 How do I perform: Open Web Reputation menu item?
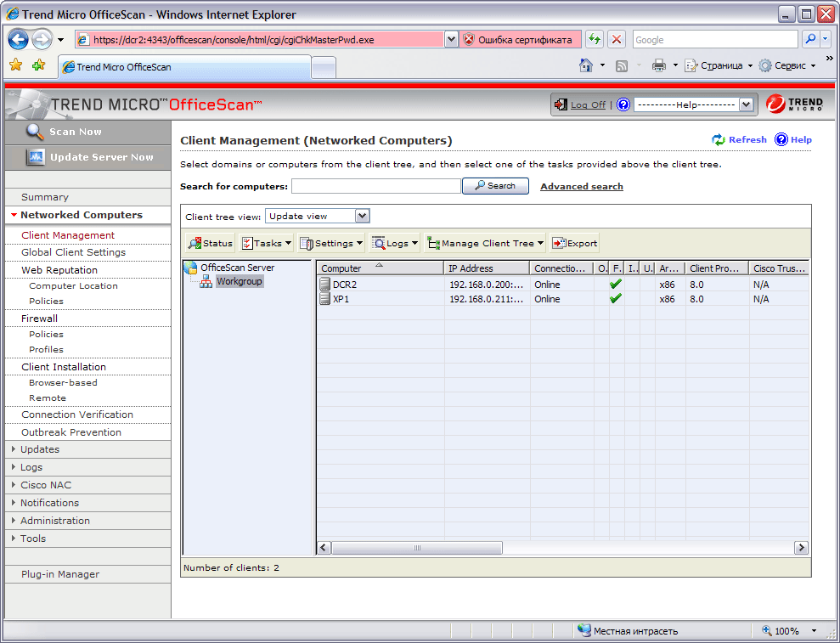tap(59, 270)
